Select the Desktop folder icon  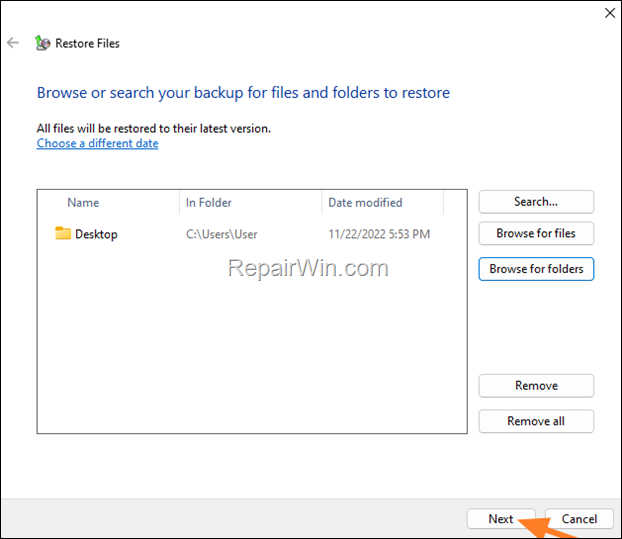point(63,233)
